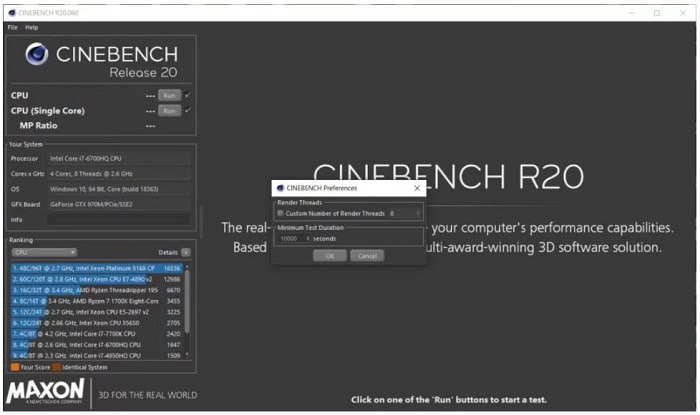Click the orange Your Score legend swatch

[15, 367]
